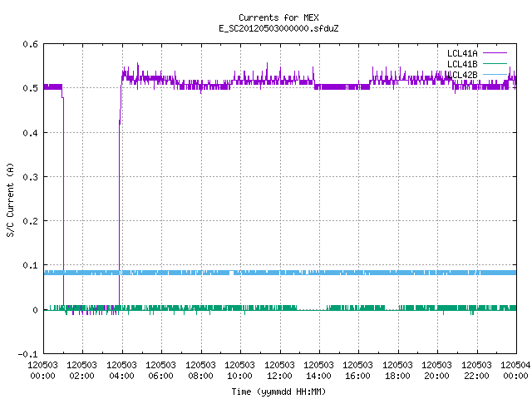Click the y-axis tick value 0.6
This screenshot has height=399, width=532.
point(30,44)
